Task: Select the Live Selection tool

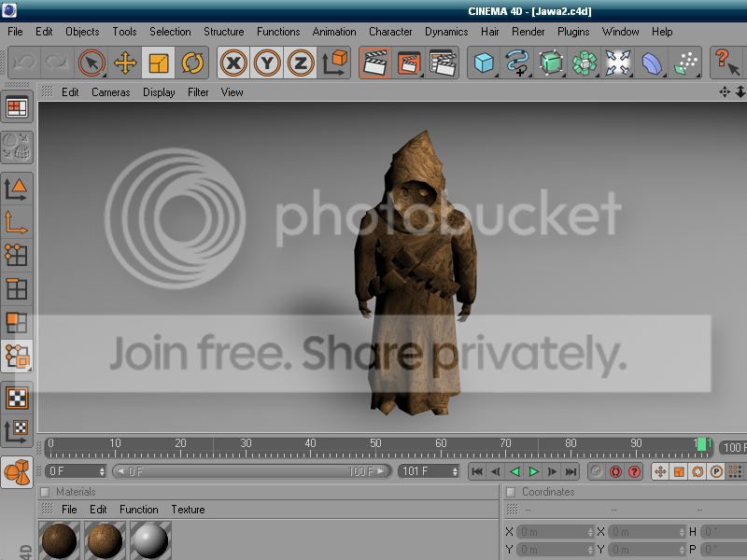Action: pos(92,63)
